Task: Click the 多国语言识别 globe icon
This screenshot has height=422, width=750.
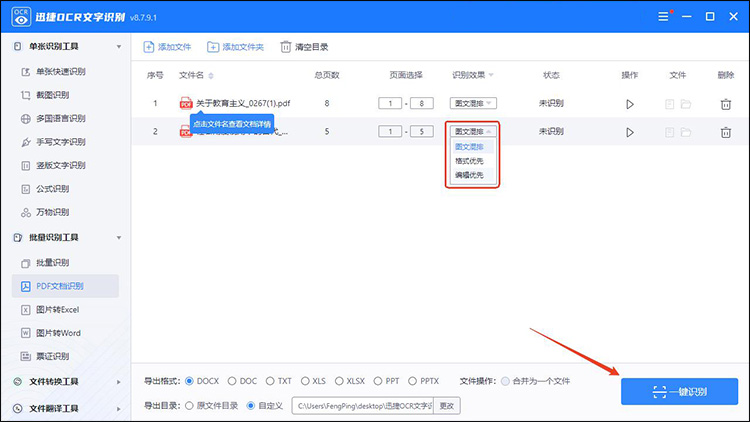Action: (26, 119)
